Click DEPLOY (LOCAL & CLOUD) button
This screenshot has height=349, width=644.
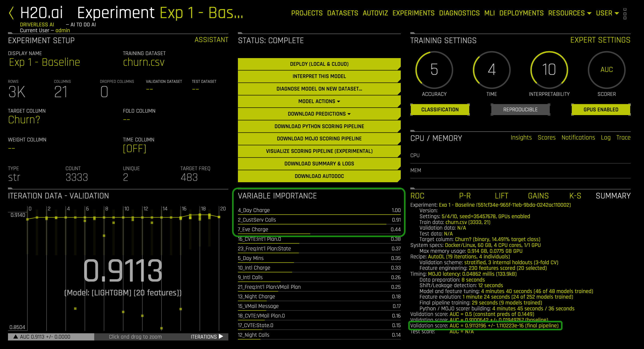tap(319, 64)
